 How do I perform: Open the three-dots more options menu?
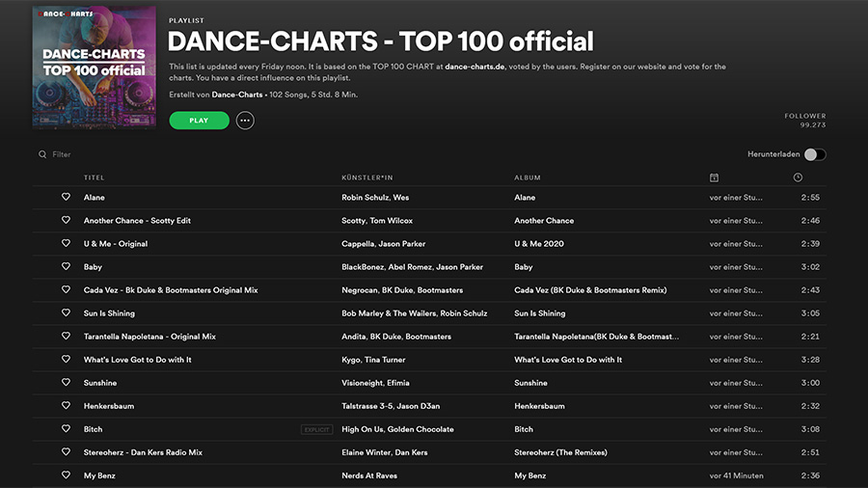pyautogui.click(x=245, y=121)
